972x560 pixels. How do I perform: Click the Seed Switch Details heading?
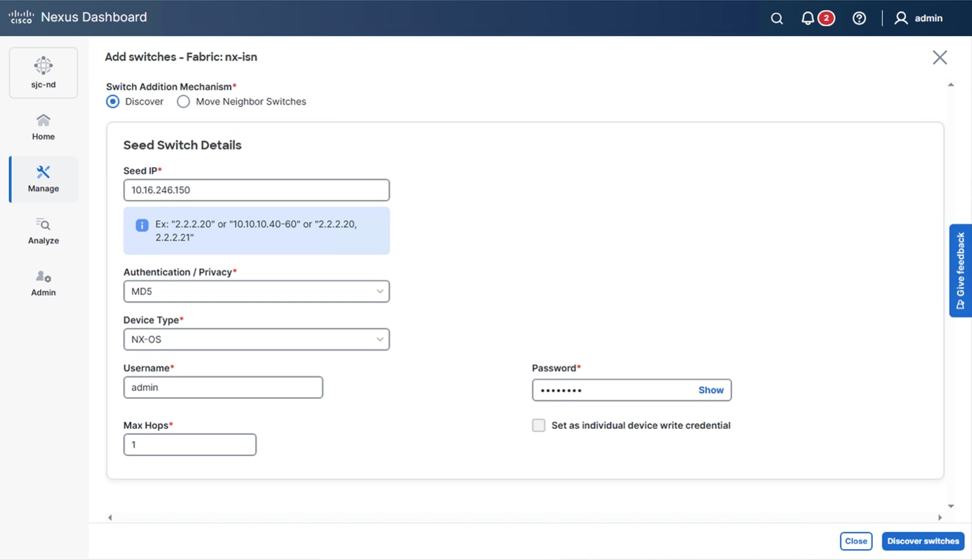click(182, 145)
